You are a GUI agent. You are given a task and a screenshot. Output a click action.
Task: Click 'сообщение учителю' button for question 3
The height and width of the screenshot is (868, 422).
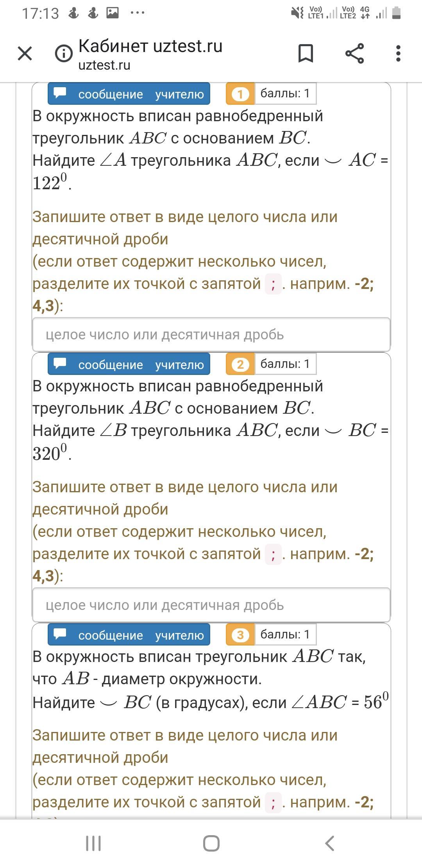pyautogui.click(x=129, y=634)
